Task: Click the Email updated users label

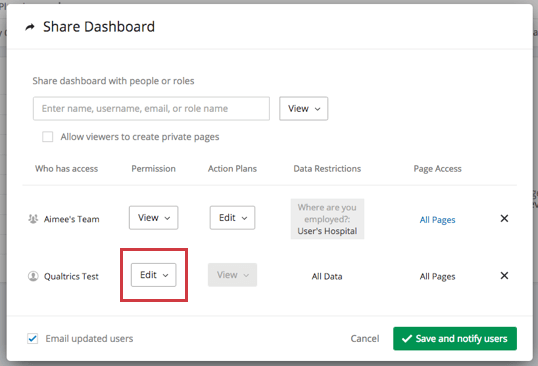Action: coord(89,339)
